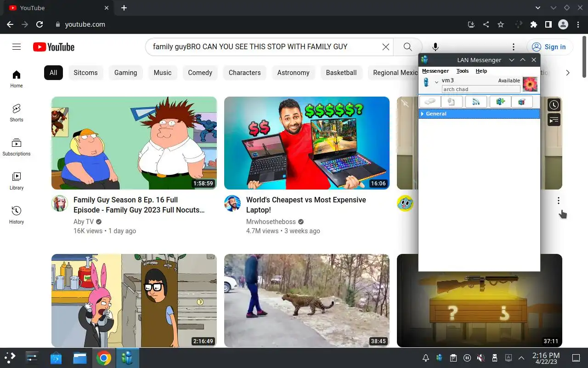Click the flower avatar in LAN Messenger

pyautogui.click(x=530, y=84)
